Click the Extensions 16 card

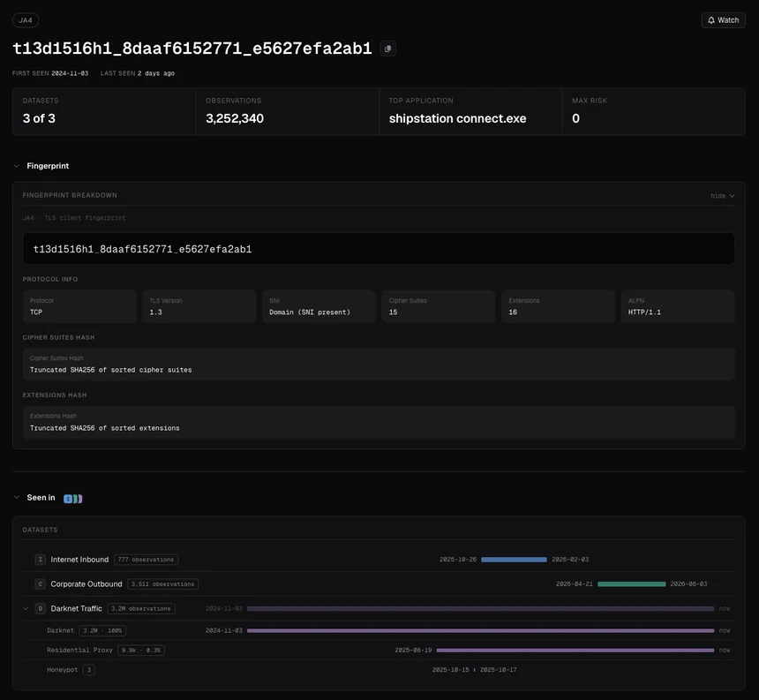pyautogui.click(x=558, y=306)
